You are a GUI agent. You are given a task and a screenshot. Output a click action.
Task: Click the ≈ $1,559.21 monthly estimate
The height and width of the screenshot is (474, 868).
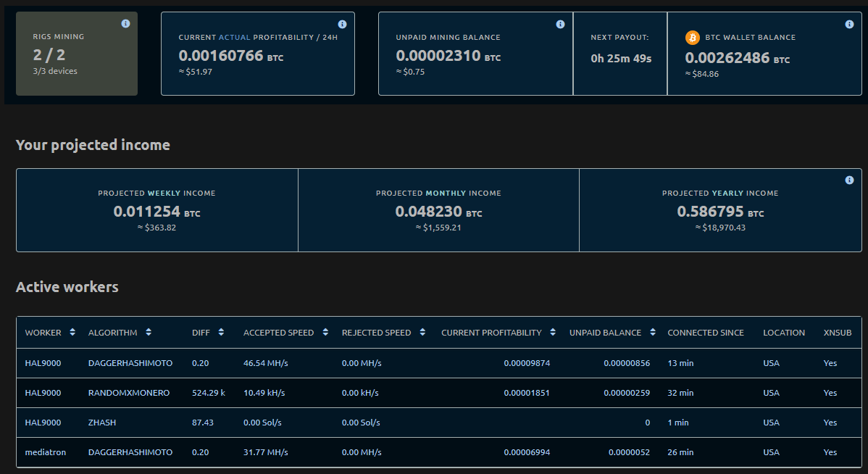(438, 228)
